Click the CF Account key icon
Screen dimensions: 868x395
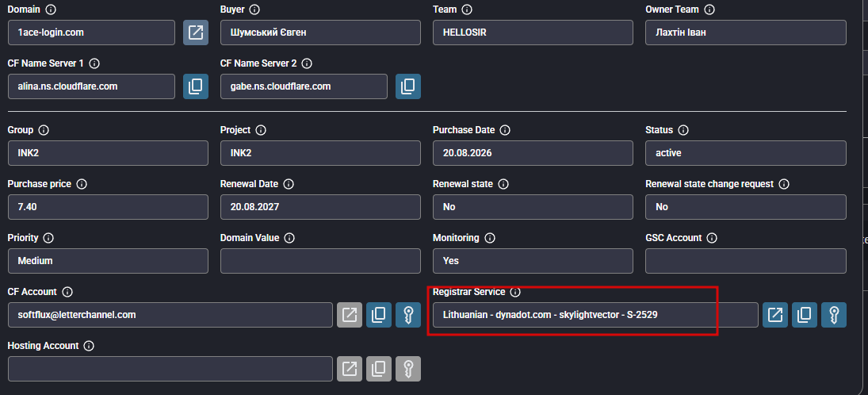tap(408, 315)
